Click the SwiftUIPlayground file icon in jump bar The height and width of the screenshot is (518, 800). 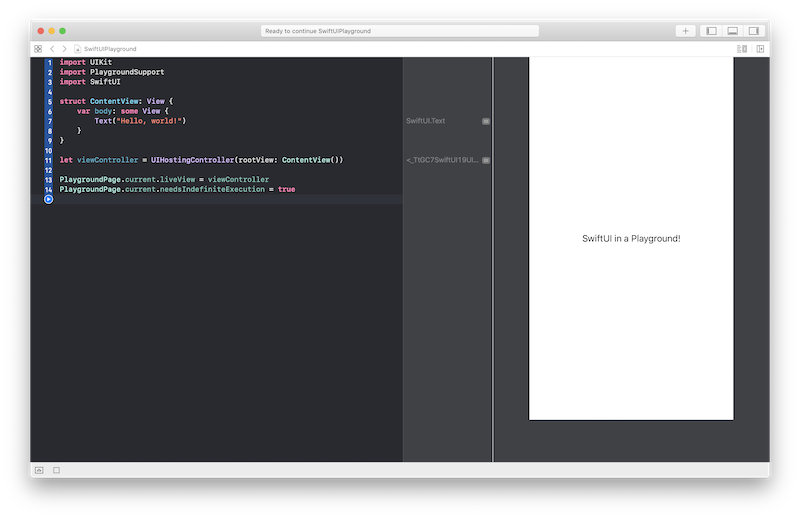coord(78,49)
